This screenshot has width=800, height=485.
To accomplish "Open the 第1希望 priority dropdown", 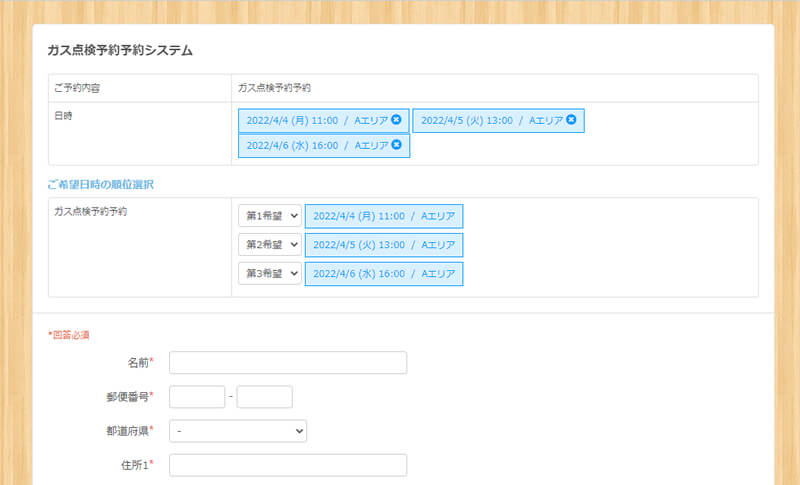I will pos(270,216).
